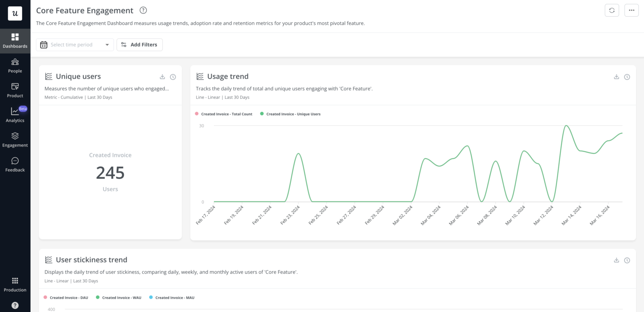Viewport: 644px width, 312px height.
Task: Open the Select time period dropdown
Action: [x=75, y=44]
